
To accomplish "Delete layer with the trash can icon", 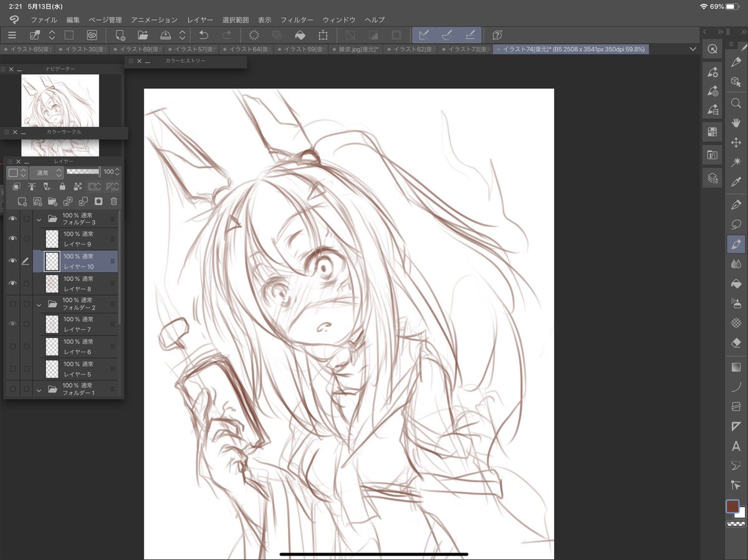I will click(113, 201).
